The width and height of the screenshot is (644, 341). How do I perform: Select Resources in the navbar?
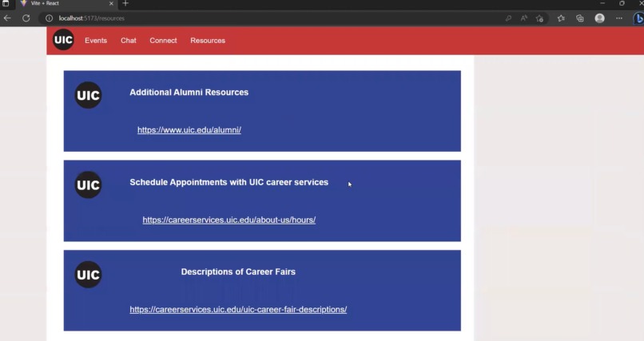click(208, 41)
